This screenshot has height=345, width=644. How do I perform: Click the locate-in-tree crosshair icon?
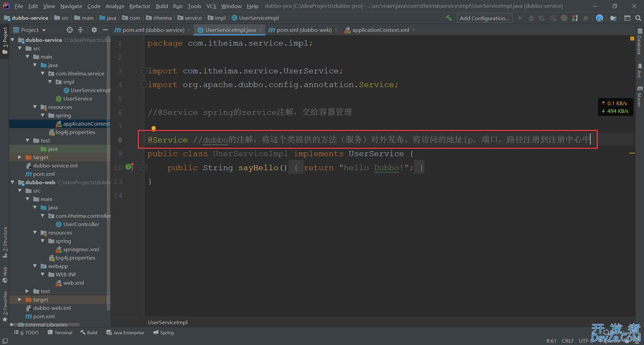(x=69, y=30)
